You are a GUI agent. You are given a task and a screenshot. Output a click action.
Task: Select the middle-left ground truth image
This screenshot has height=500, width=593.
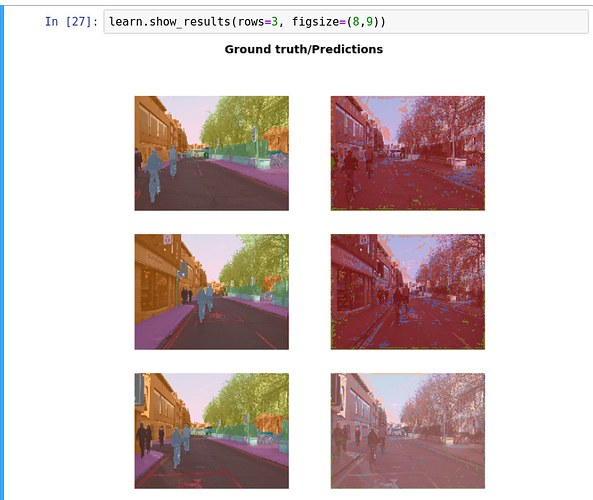click(x=211, y=292)
